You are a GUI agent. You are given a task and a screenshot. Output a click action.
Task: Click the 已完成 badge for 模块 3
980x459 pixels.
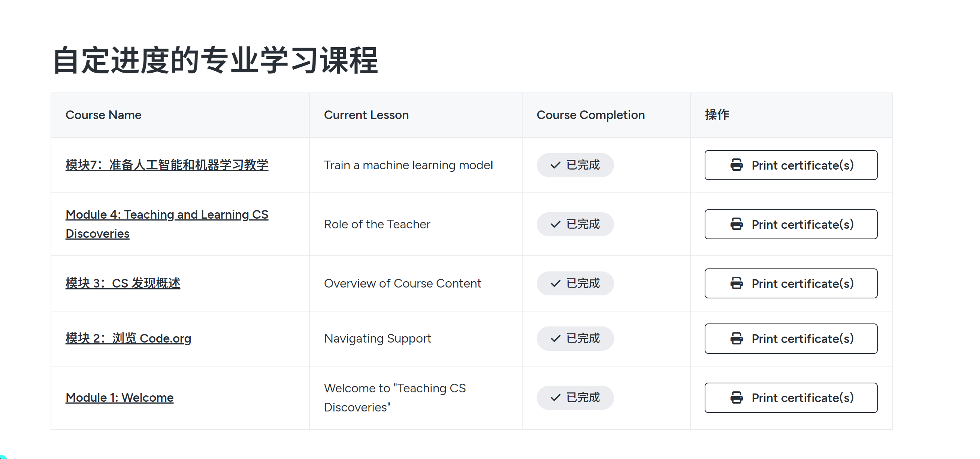(x=575, y=283)
